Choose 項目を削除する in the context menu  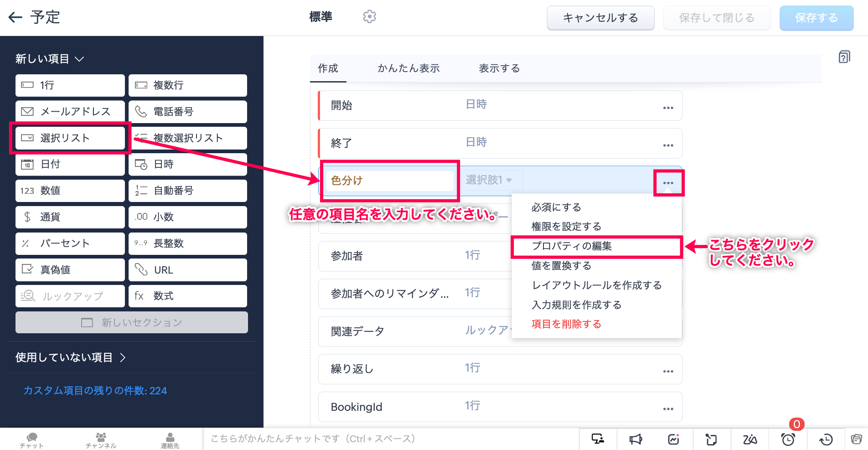(566, 324)
